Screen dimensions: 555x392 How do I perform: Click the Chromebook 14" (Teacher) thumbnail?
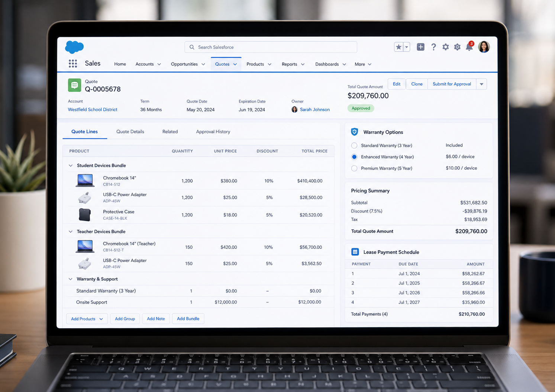pos(85,247)
